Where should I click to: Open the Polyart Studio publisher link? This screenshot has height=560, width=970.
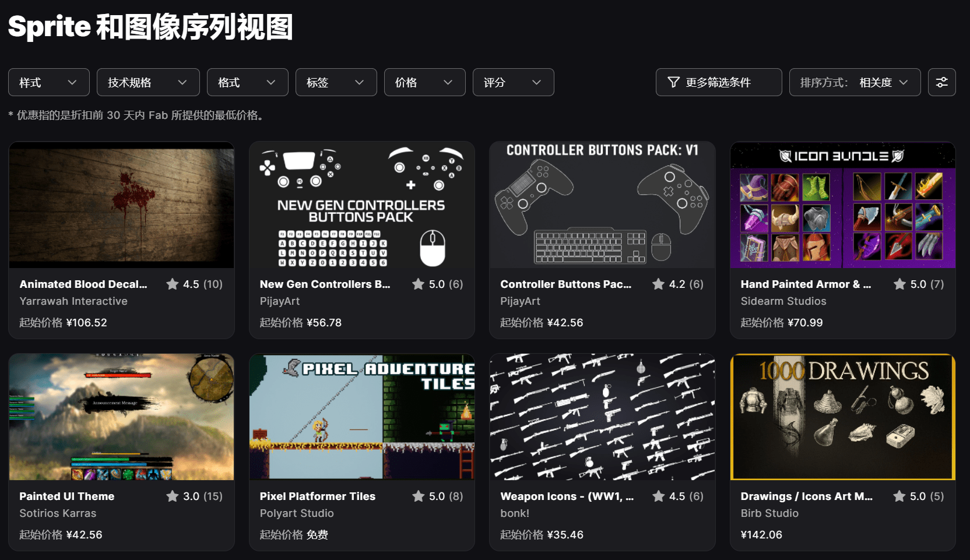(x=297, y=513)
